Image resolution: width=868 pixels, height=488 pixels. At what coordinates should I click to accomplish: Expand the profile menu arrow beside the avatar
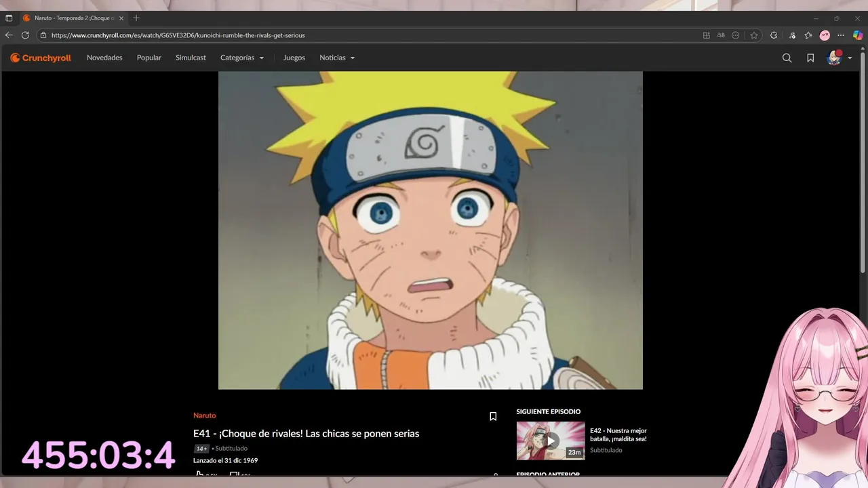pos(850,58)
